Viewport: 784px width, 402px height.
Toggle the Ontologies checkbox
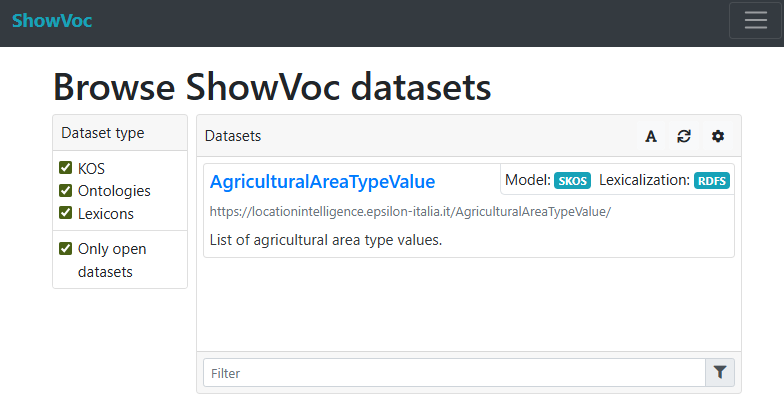coord(66,190)
